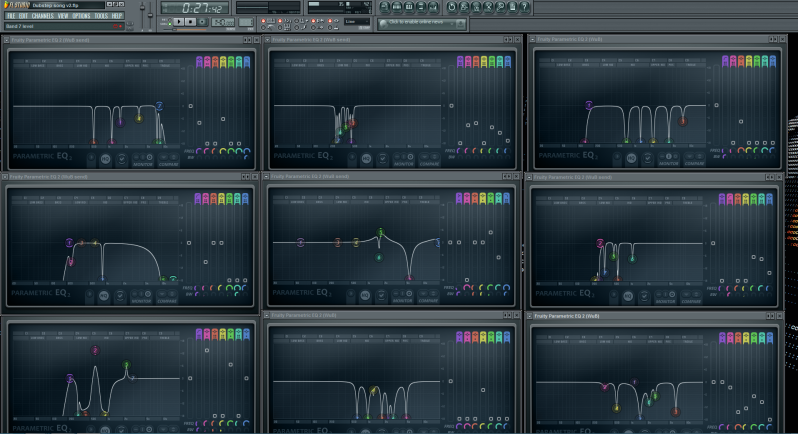Image resolution: width=798 pixels, height=434 pixels.
Task: Open the Playlist window shortcut icon
Action: 384,7
